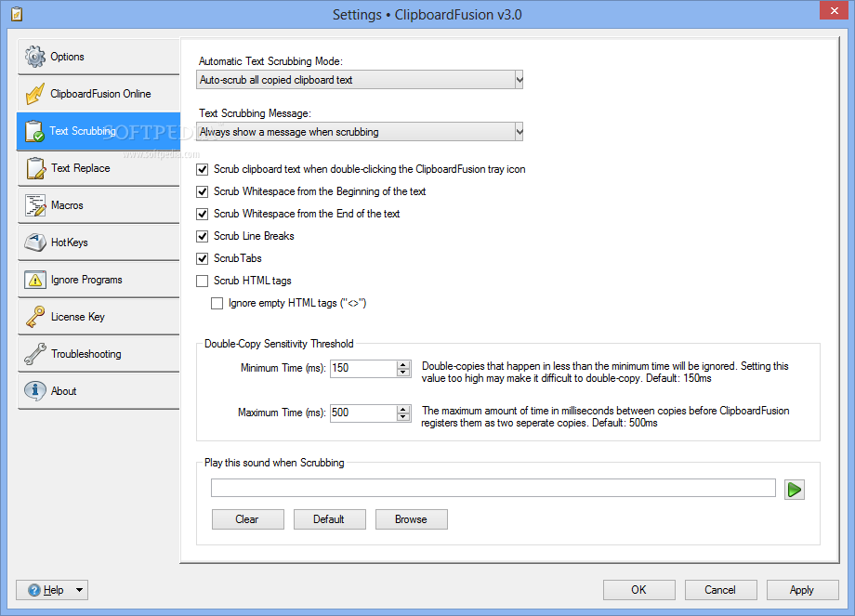Decrease Maximum Time with down arrow
The image size is (855, 616).
coord(403,417)
